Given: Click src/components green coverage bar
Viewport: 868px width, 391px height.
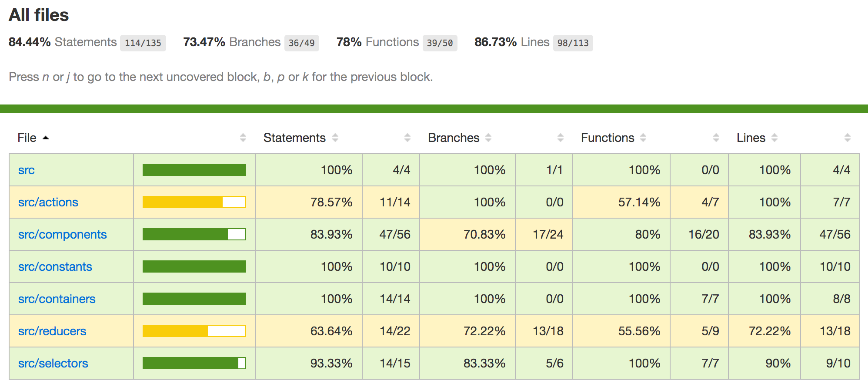Looking at the screenshot, I should click(194, 234).
